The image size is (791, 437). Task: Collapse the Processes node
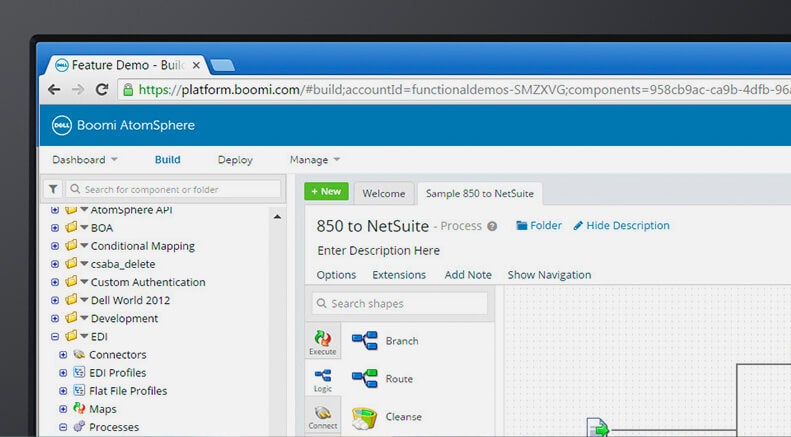(x=63, y=427)
